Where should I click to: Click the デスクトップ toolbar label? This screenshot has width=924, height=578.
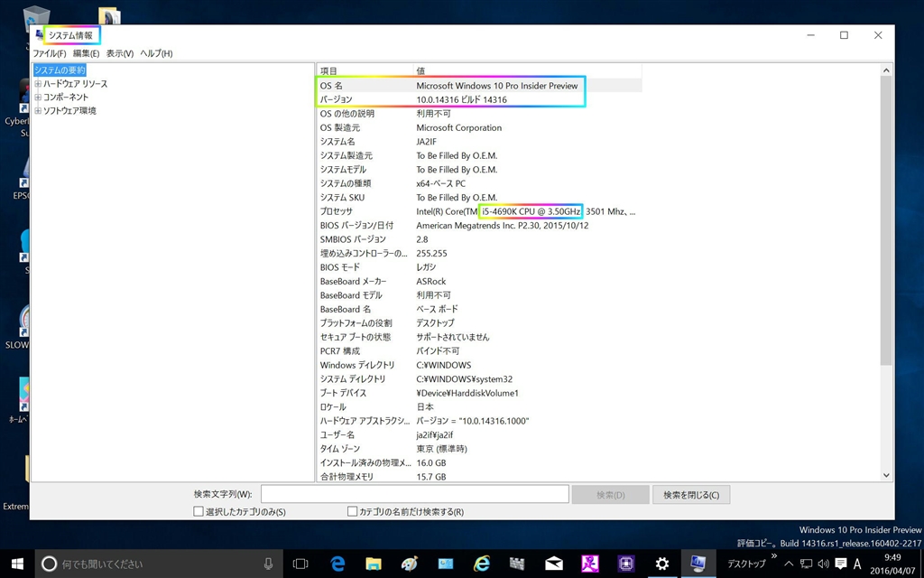click(746, 564)
